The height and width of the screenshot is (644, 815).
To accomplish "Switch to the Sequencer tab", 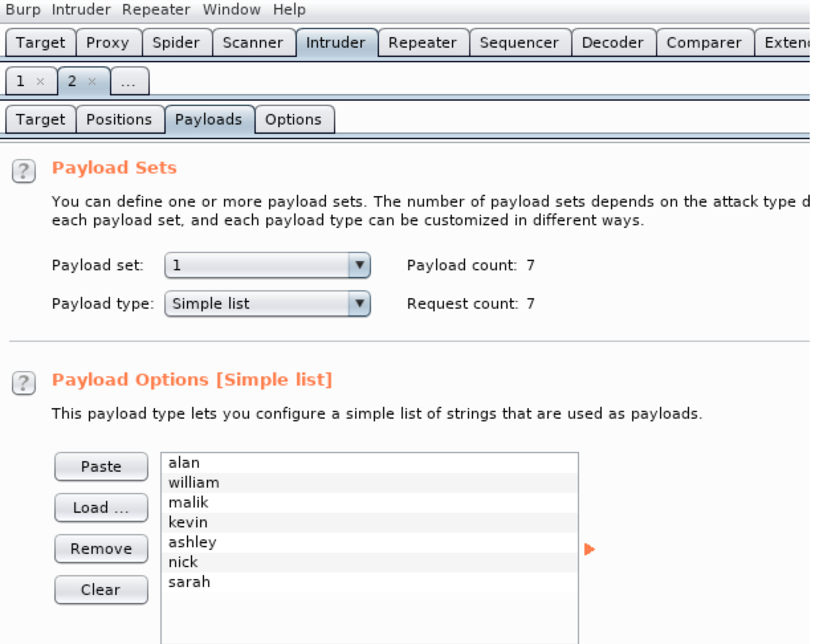I will pos(520,43).
